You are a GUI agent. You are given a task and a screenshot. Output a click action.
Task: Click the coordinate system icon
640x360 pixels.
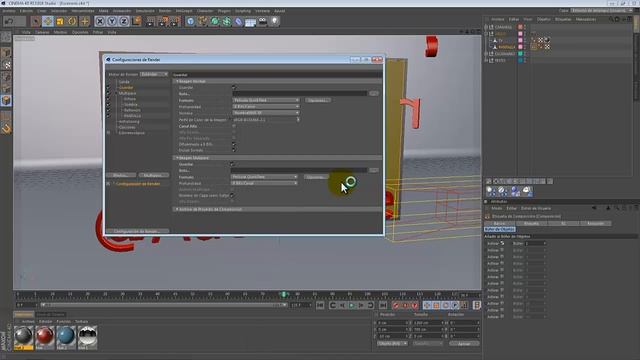click(x=136, y=21)
